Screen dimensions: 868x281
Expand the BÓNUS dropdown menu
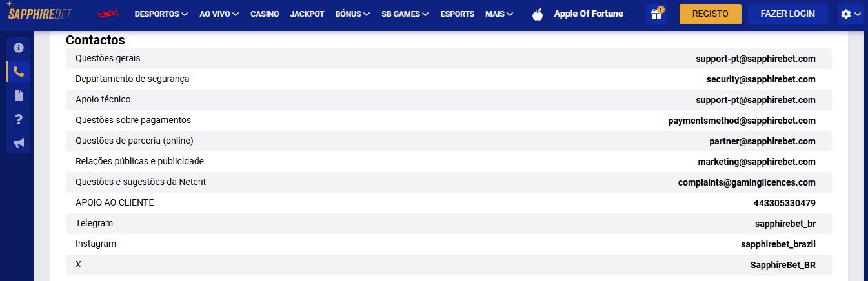pyautogui.click(x=352, y=14)
